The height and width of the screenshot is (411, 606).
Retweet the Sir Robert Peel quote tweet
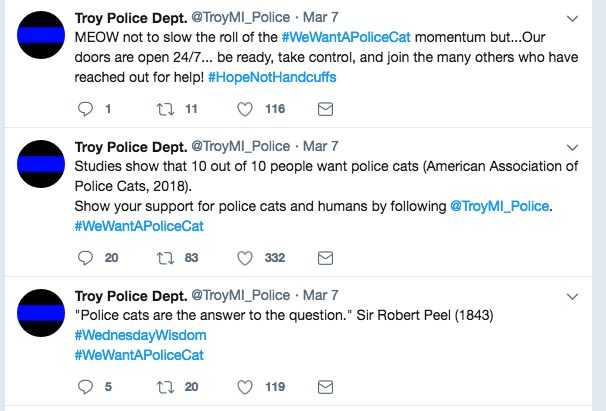165,387
